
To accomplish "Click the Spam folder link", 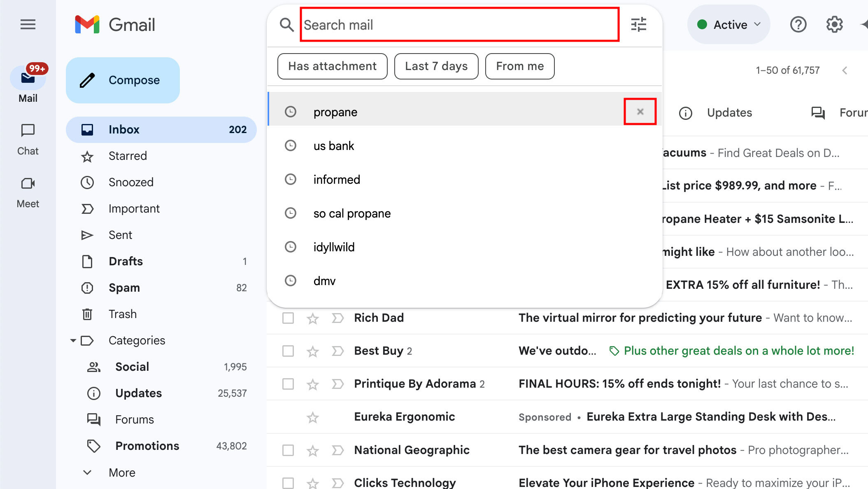I will 124,287.
